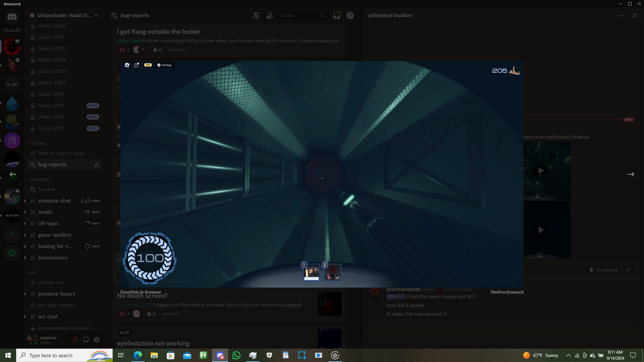Toggle the microphone mute button
Image resolution: width=644 pixels, height=362 pixels.
pos(75,340)
